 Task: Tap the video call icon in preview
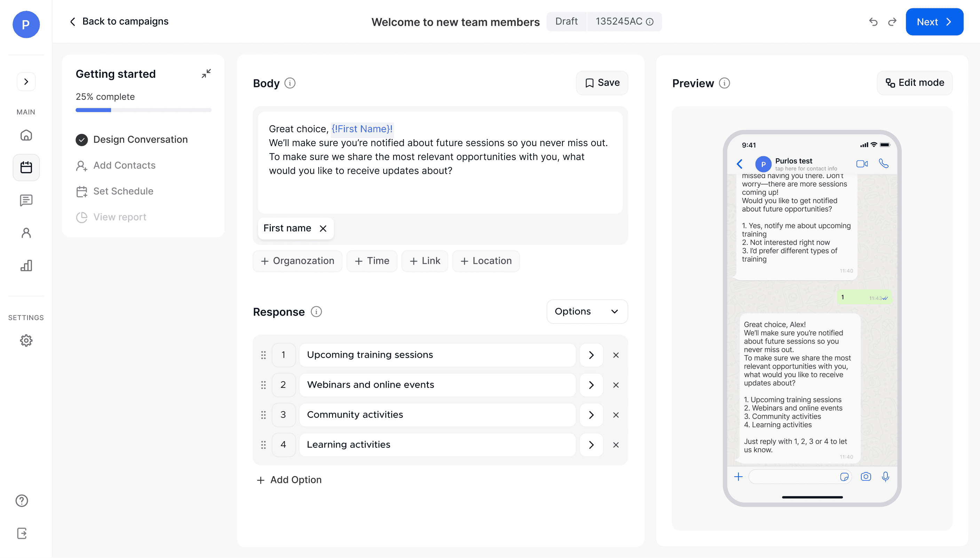[x=862, y=164]
